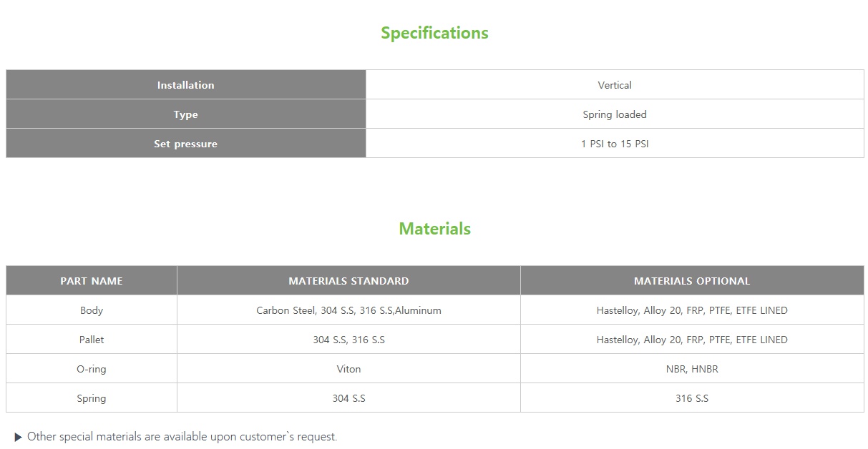Click the Specifications heading
Viewport: 868px width, 449px height.
[x=434, y=33]
